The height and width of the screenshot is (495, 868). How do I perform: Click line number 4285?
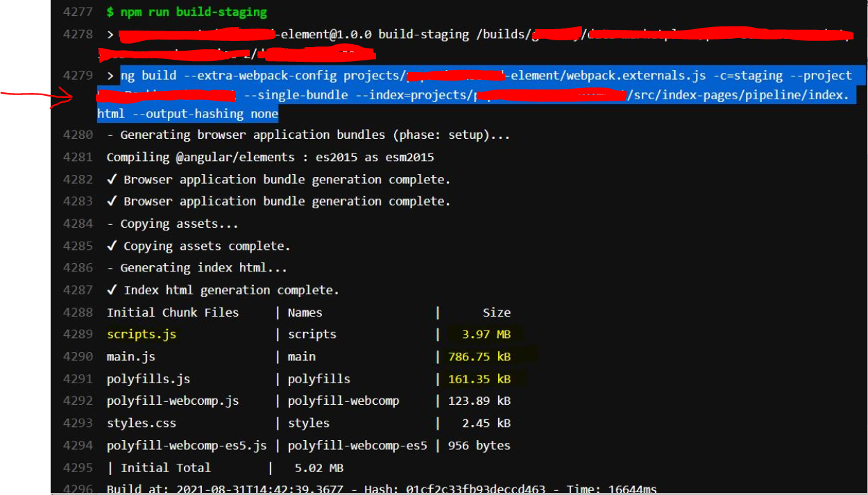[78, 246]
